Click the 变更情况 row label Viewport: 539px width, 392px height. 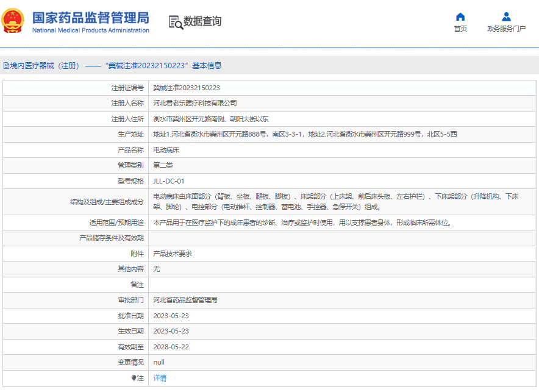[130, 362]
